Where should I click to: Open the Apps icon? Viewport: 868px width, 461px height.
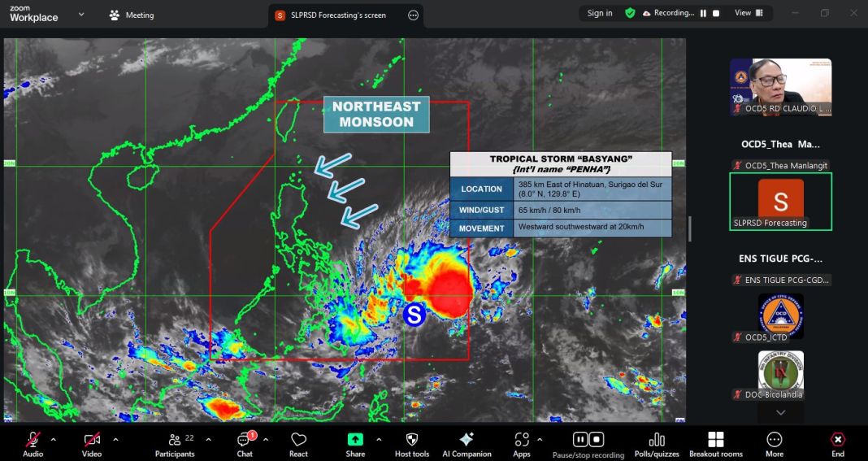(522, 439)
